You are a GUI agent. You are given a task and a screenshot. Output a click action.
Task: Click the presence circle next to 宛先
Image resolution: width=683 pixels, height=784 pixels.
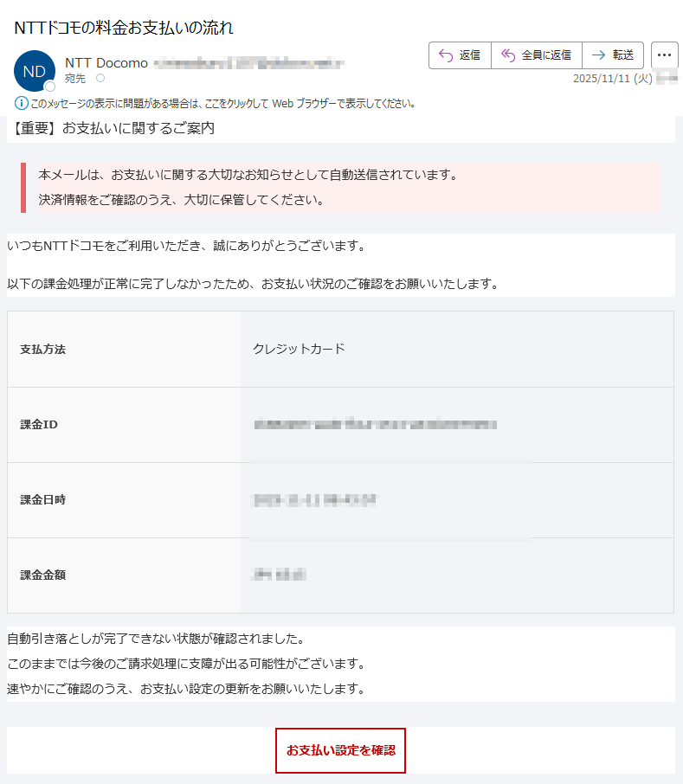pos(100,78)
